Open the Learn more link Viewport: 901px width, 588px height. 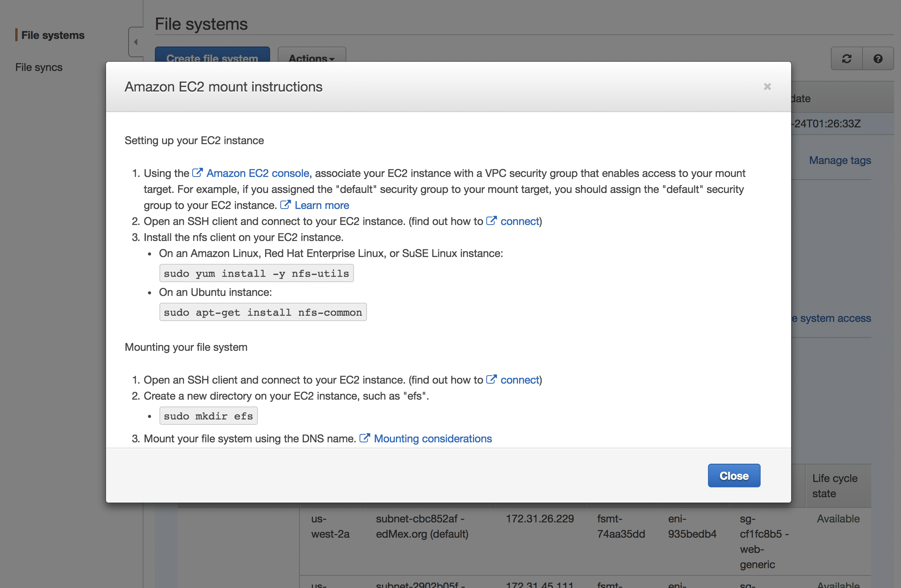322,205
